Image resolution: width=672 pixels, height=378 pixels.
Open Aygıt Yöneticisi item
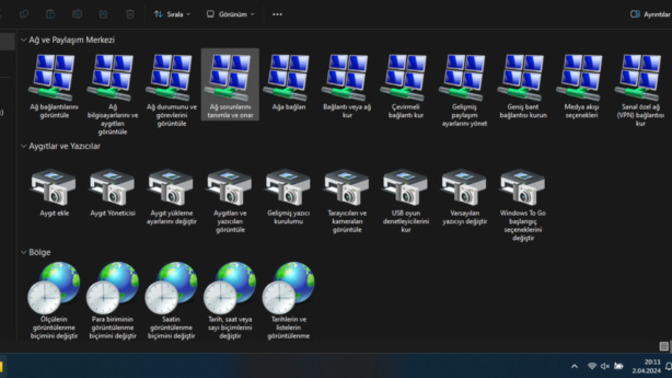tap(113, 192)
